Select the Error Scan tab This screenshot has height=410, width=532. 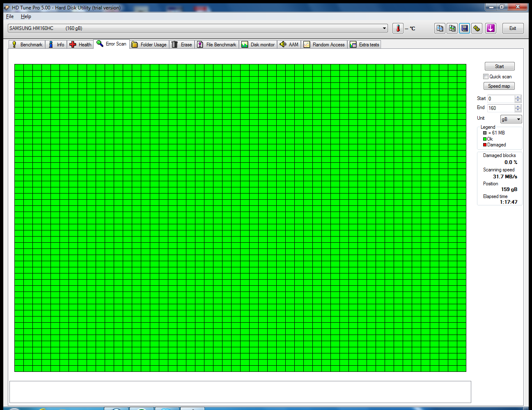[x=112, y=43]
